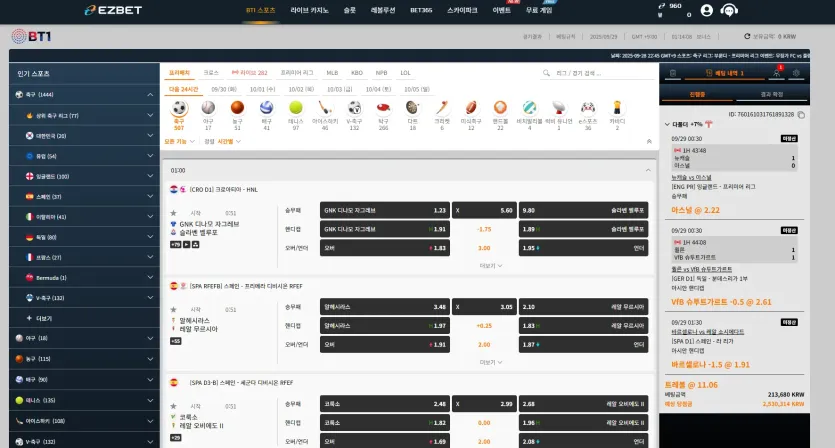Select the volleyball sport icon
The height and width of the screenshot is (448, 835).
tap(266, 108)
